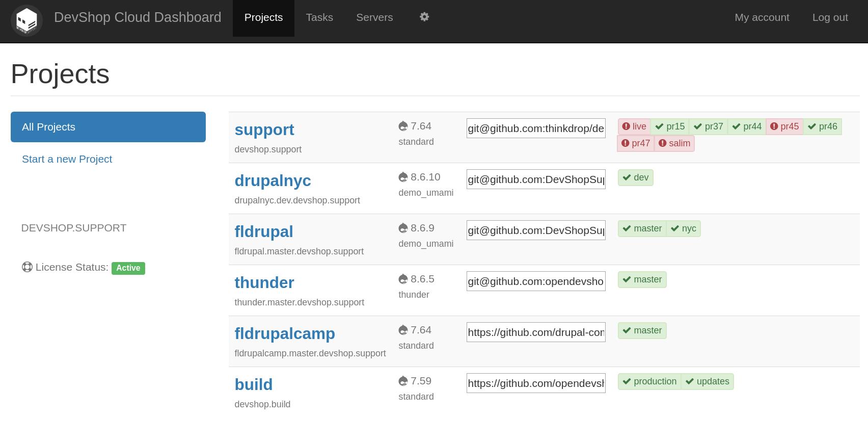Switch to the Servers nav tab
Image resolution: width=868 pixels, height=442 pixels.
374,18
